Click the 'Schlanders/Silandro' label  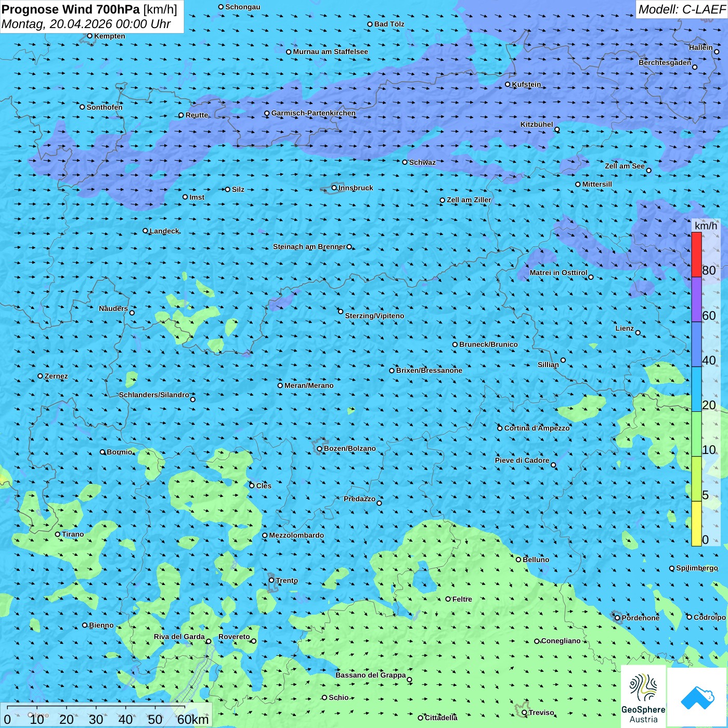click(x=154, y=395)
